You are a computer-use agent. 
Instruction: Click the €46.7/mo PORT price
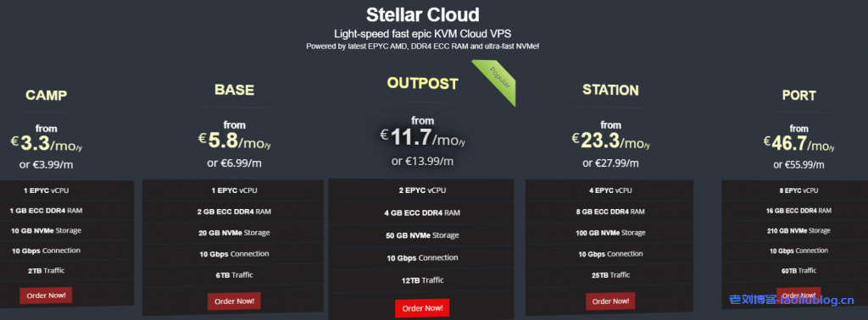click(798, 144)
